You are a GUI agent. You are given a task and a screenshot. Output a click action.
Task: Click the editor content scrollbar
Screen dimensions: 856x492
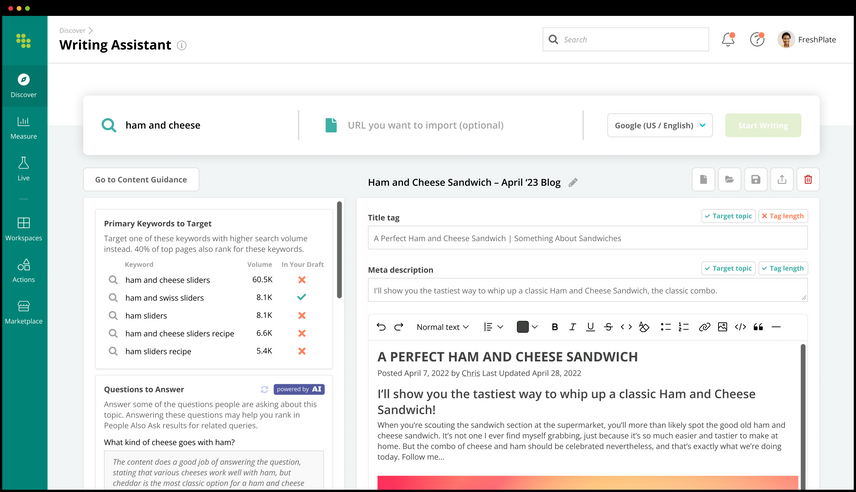point(803,415)
